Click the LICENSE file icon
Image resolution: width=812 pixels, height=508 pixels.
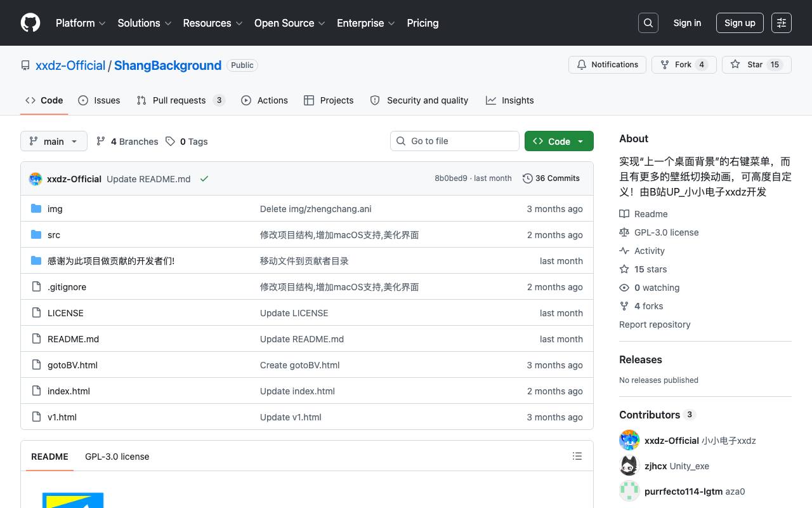point(36,313)
